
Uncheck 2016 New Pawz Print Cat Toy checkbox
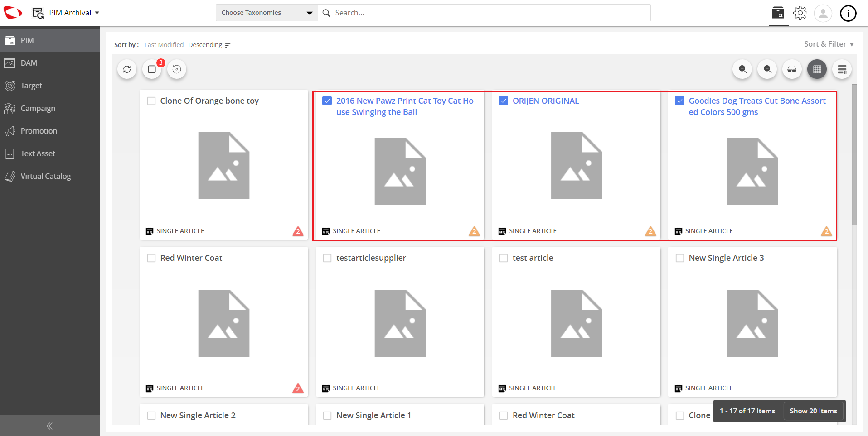pyautogui.click(x=327, y=101)
